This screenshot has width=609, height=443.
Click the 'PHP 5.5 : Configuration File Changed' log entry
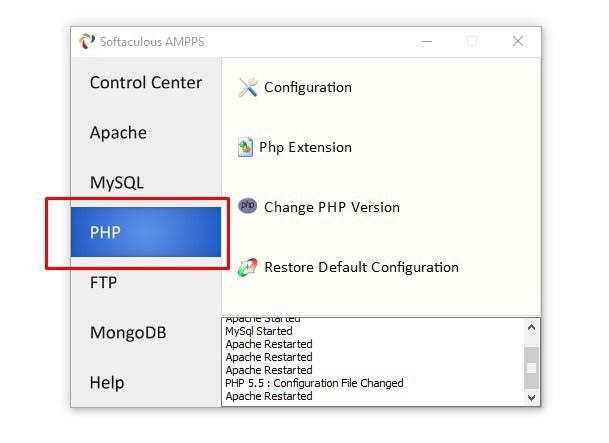pyautogui.click(x=314, y=383)
